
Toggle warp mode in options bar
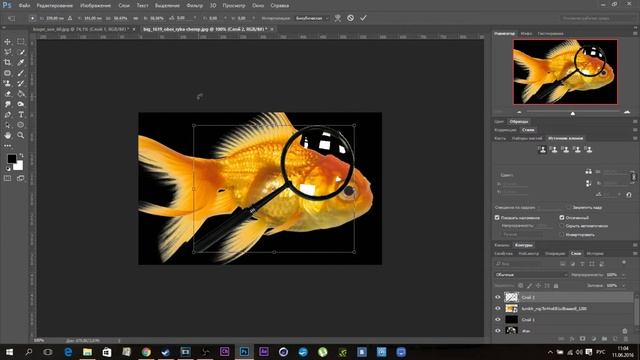click(x=338, y=18)
